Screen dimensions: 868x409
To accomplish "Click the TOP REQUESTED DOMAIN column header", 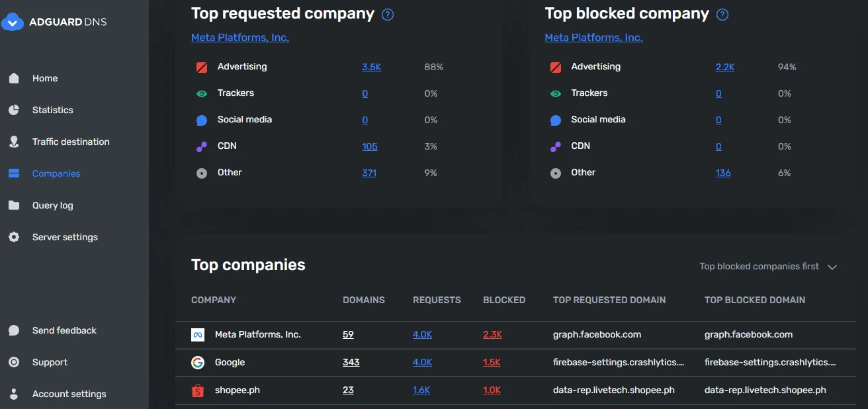I will coord(609,300).
